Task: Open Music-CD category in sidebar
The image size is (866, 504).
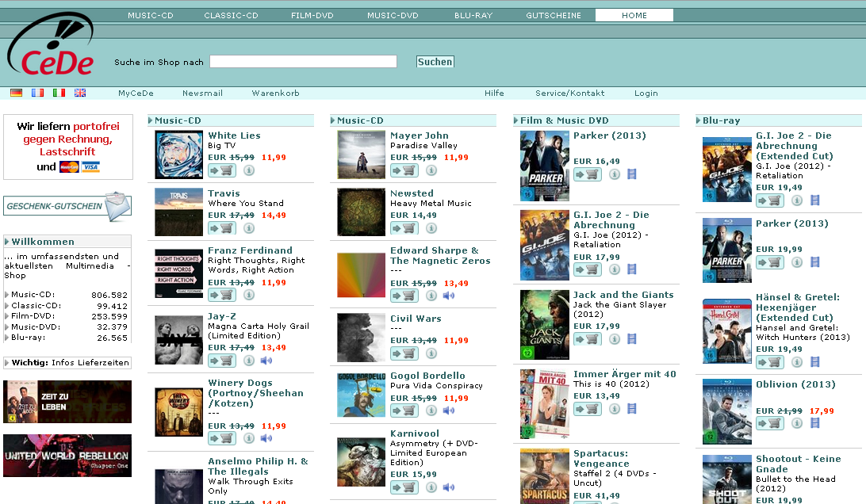Action: point(33,295)
